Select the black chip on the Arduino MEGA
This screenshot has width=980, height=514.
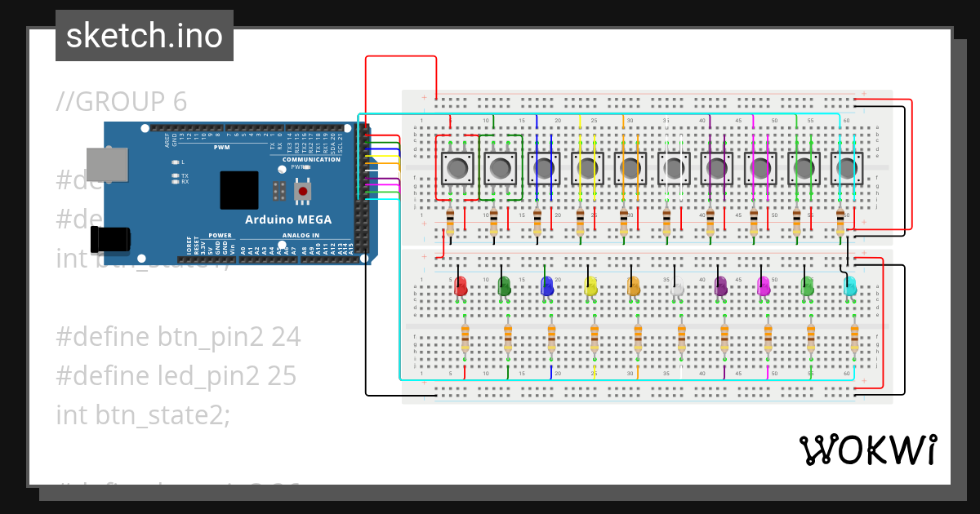(238, 189)
